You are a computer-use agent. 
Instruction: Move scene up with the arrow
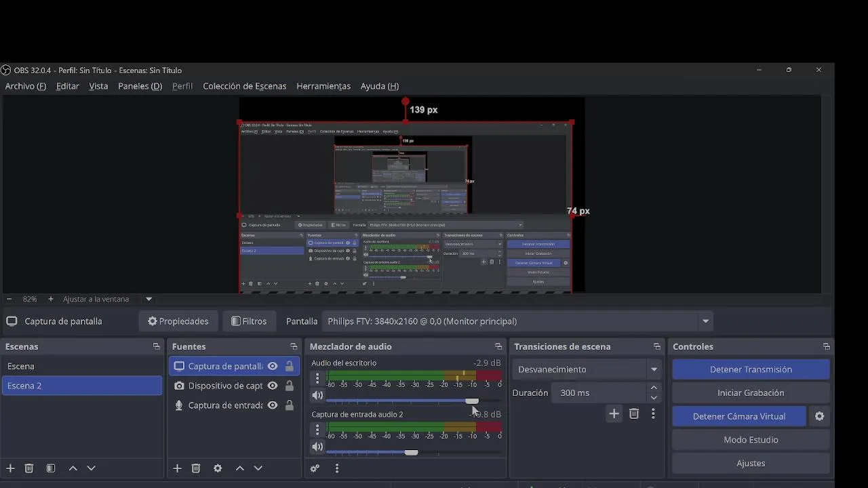coord(73,468)
